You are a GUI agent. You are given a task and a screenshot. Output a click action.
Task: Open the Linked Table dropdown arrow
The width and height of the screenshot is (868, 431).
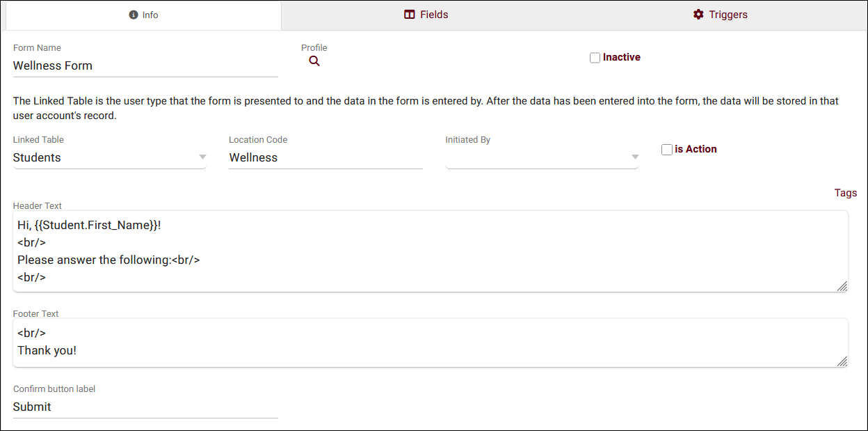(x=202, y=157)
